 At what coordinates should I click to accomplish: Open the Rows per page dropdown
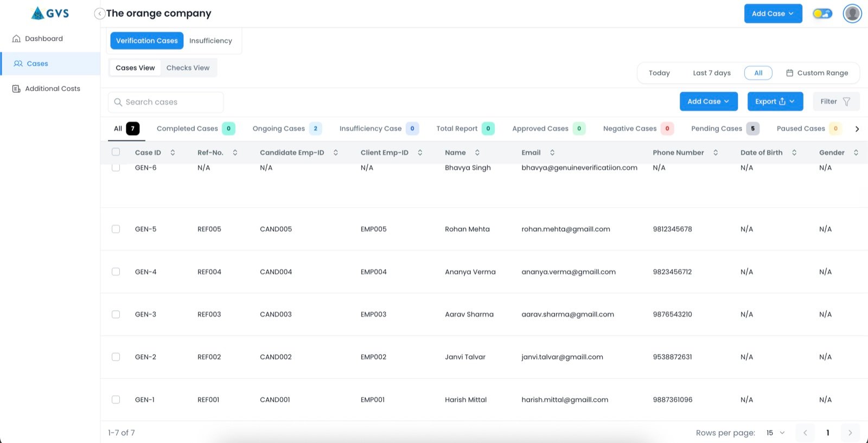point(775,433)
